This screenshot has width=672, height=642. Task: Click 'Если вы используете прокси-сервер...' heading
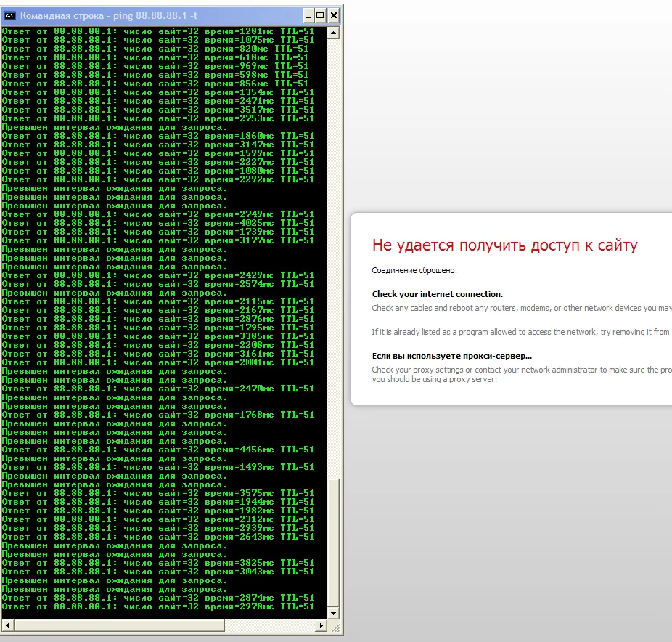coord(452,356)
